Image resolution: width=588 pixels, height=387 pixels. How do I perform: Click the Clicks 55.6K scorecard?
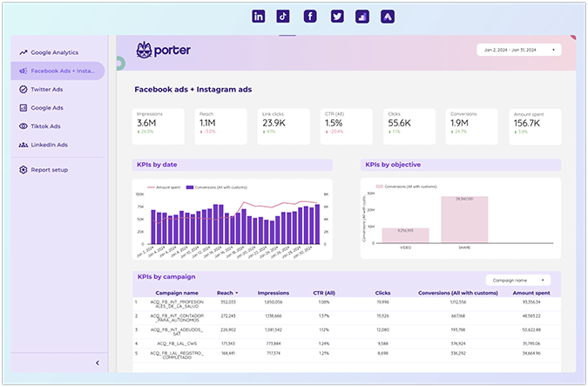pyautogui.click(x=409, y=126)
